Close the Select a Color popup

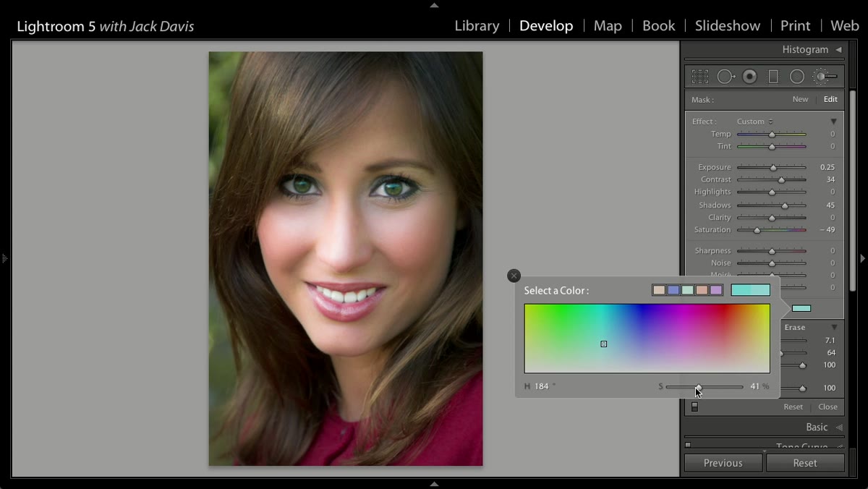click(x=514, y=276)
